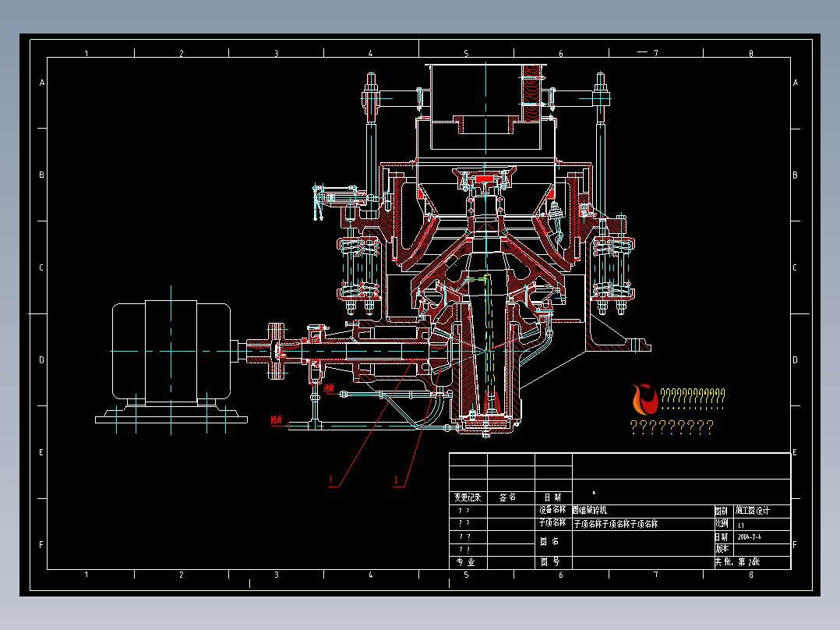Select the 2004-7-4 date value
Image resolution: width=840 pixels, height=630 pixels.
749,536
